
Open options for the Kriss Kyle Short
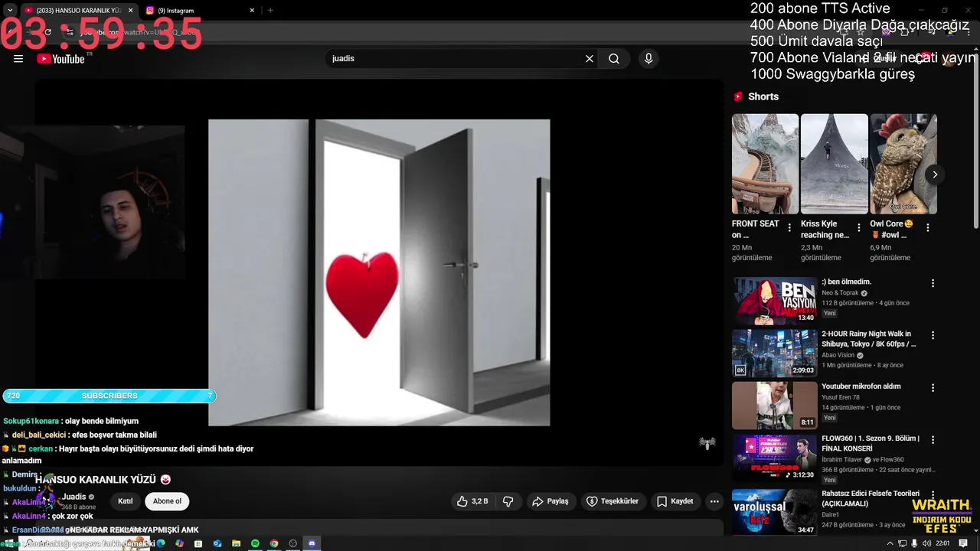click(858, 228)
